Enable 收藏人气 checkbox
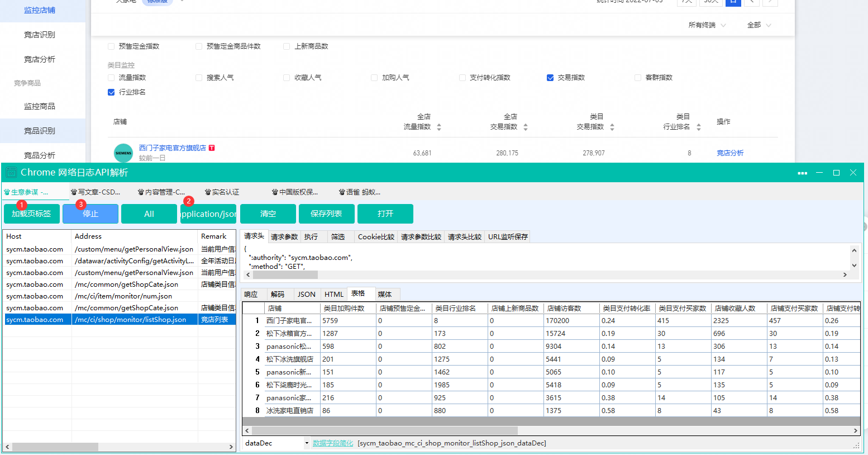868x455 pixels. point(287,78)
